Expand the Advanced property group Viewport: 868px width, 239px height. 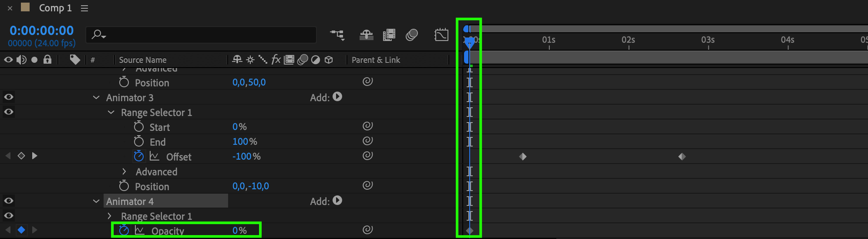click(x=124, y=171)
